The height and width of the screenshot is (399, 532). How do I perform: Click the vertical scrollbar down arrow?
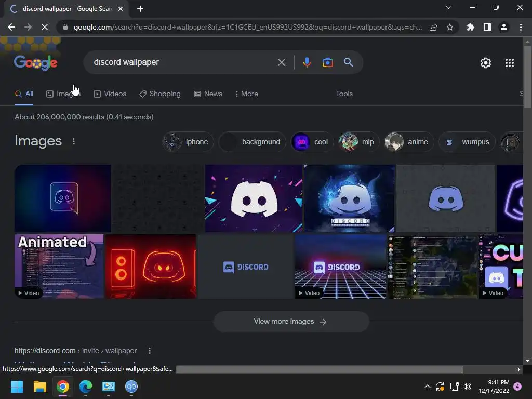tap(527, 361)
